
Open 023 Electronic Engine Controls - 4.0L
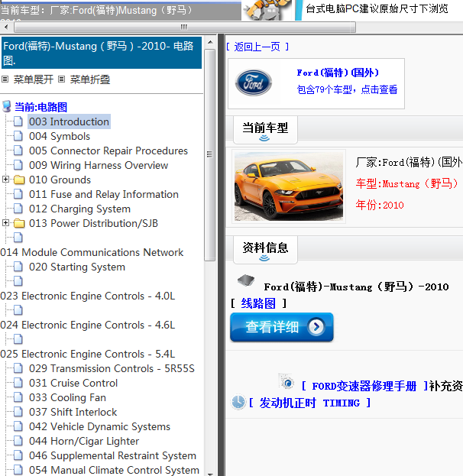click(88, 296)
